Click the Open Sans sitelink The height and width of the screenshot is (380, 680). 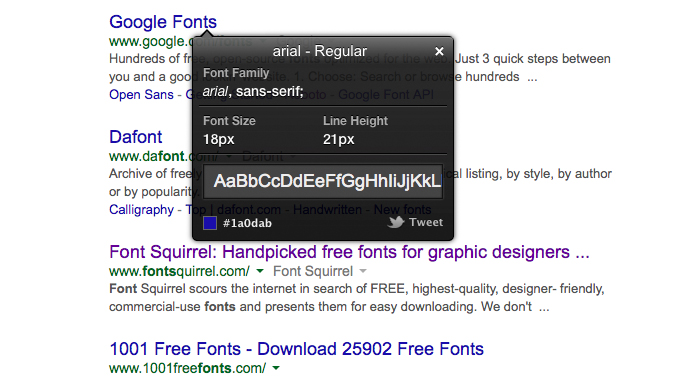point(141,95)
